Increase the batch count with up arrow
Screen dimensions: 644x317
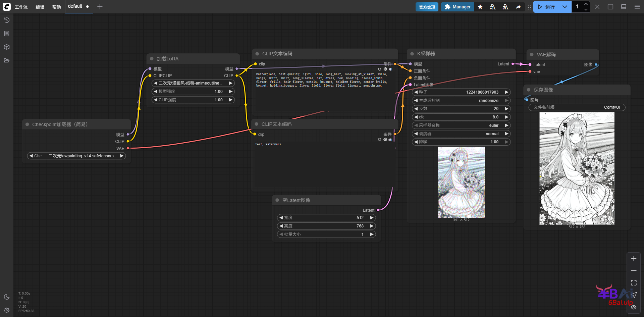[x=586, y=4]
